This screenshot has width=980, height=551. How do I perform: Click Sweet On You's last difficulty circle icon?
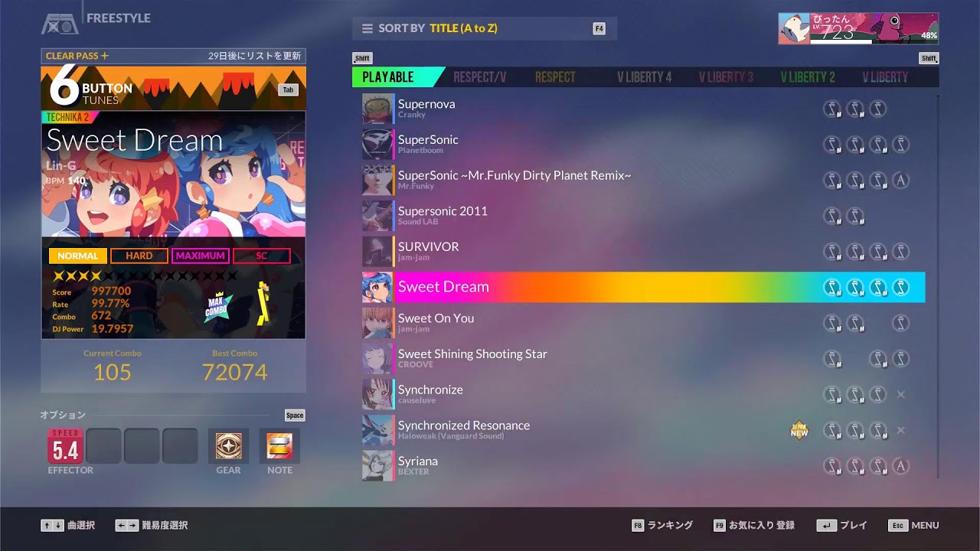(x=901, y=323)
